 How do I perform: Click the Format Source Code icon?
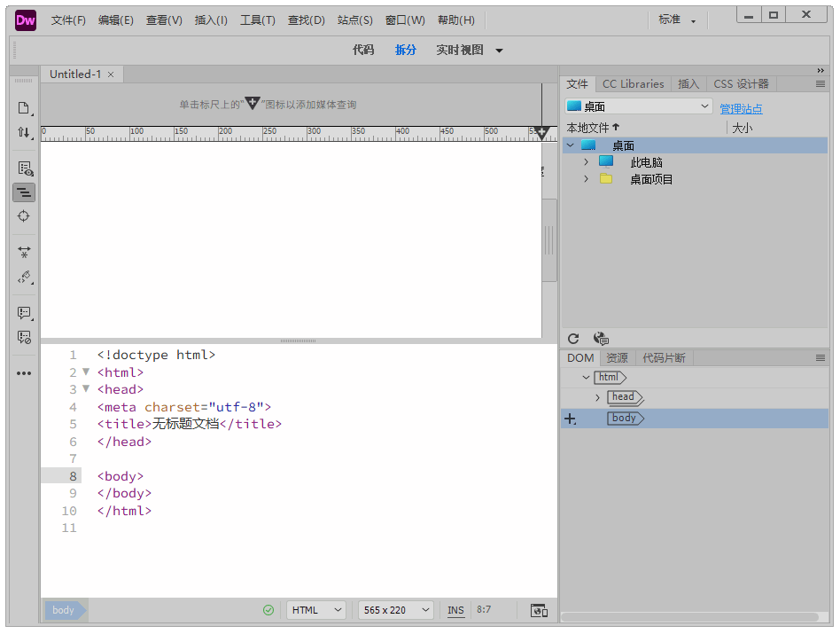24,278
